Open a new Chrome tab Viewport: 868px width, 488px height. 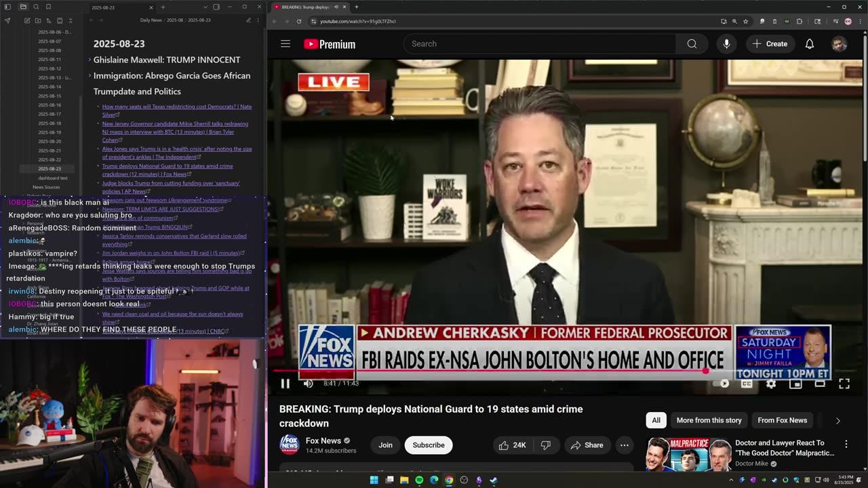[x=357, y=7]
